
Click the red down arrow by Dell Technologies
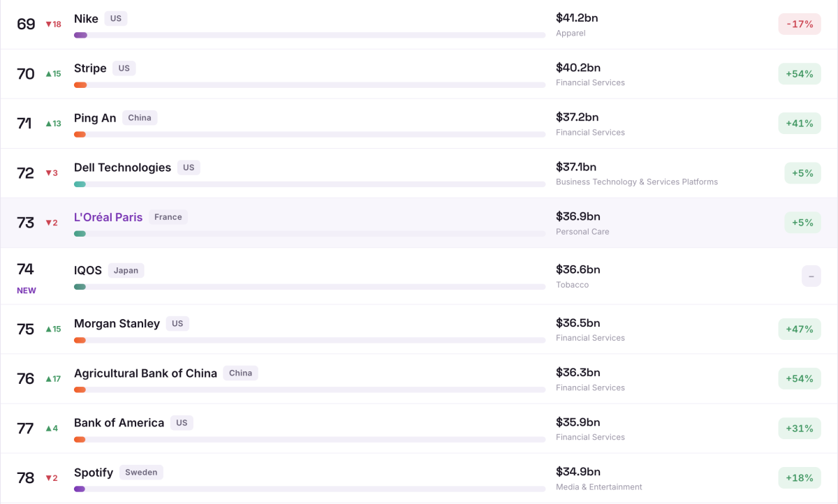(x=49, y=173)
